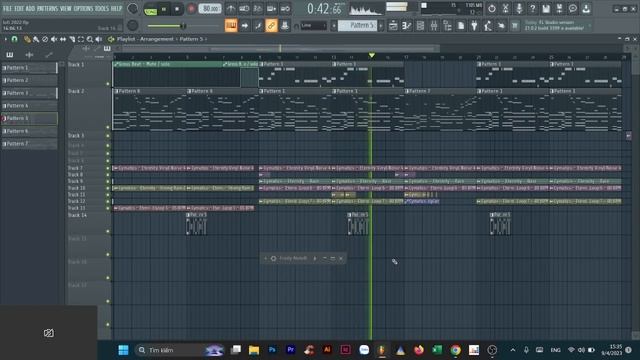Select Pattern 2 in picker panel
Viewport: 640px width, 360px height.
click(29, 80)
